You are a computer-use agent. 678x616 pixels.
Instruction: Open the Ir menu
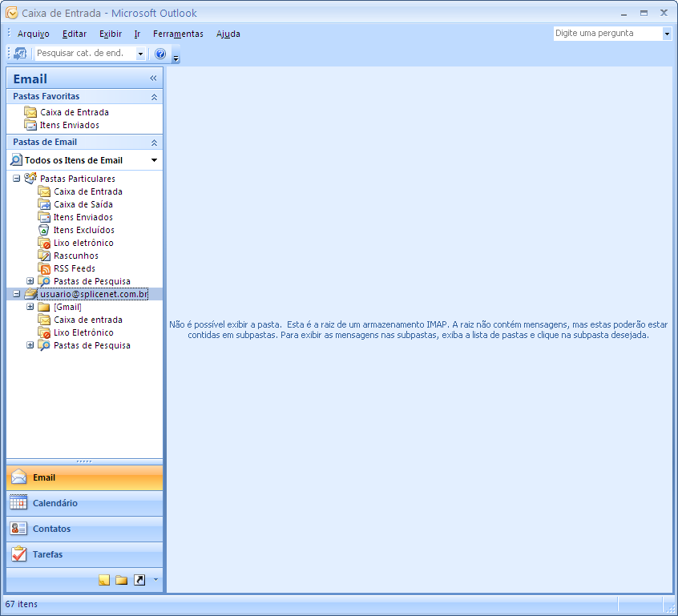tap(137, 34)
